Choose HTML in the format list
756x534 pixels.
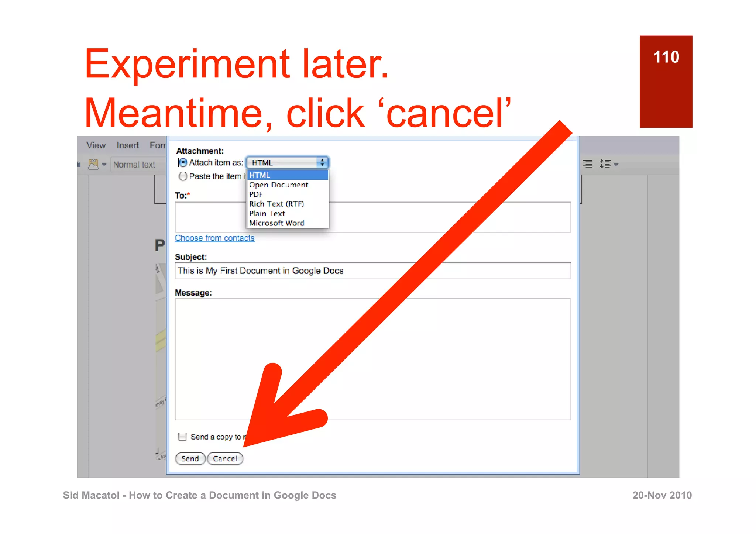(288, 175)
